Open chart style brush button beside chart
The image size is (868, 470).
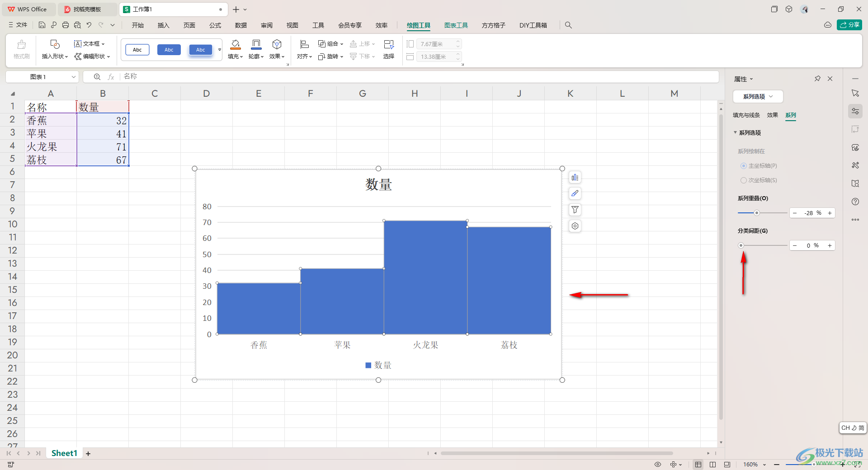pyautogui.click(x=575, y=193)
